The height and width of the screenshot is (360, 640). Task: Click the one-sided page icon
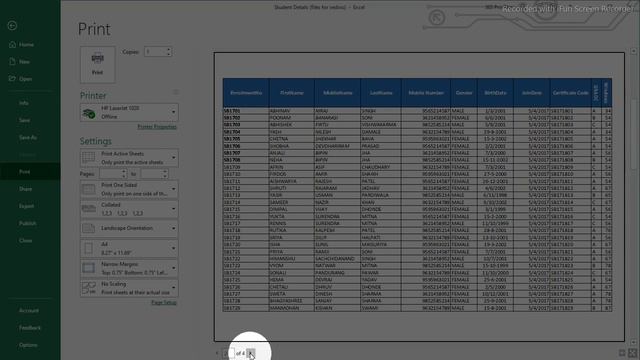click(89, 189)
